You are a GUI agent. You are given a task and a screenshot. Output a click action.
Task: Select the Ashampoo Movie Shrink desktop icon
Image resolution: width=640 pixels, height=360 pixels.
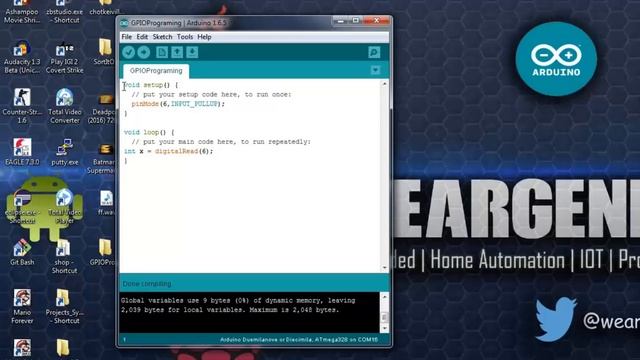pos(22,12)
